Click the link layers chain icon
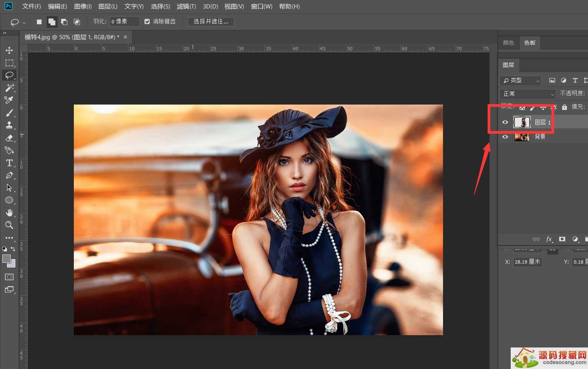Image resolution: width=588 pixels, height=369 pixels. pyautogui.click(x=536, y=239)
